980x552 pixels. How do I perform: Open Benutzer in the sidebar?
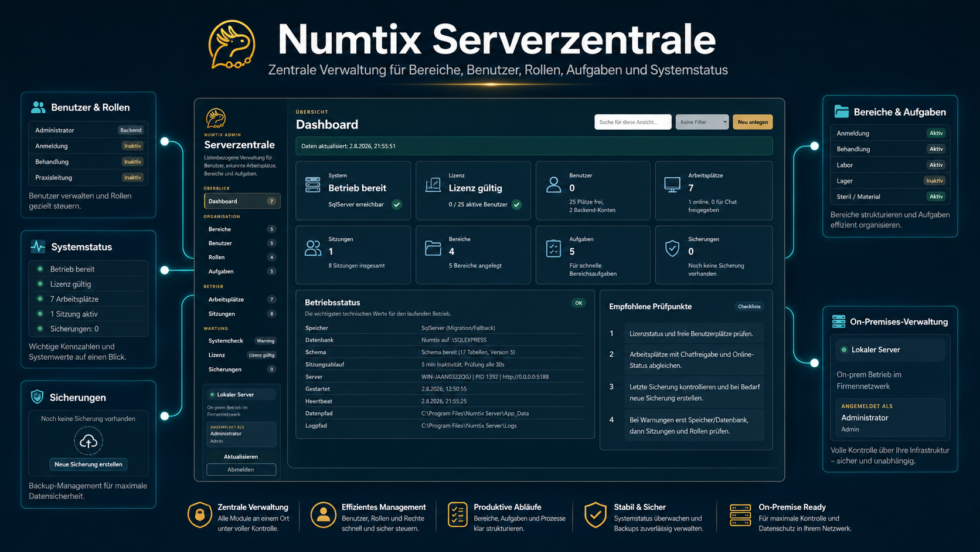point(241,243)
